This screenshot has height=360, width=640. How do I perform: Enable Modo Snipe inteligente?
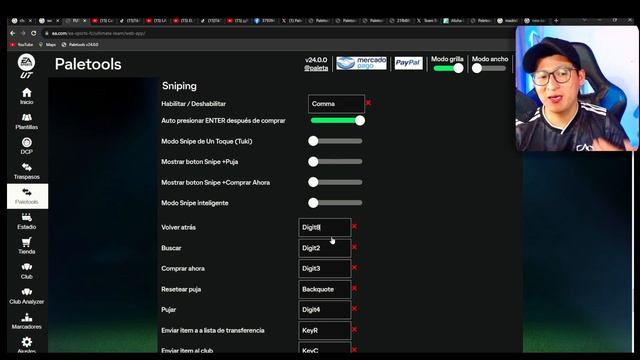coord(336,203)
